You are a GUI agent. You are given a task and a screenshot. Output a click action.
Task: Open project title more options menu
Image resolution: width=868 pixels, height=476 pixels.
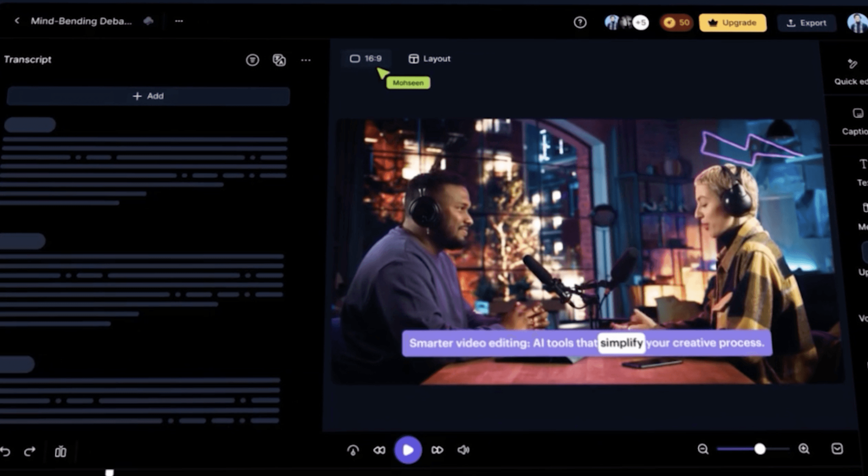pyautogui.click(x=179, y=21)
